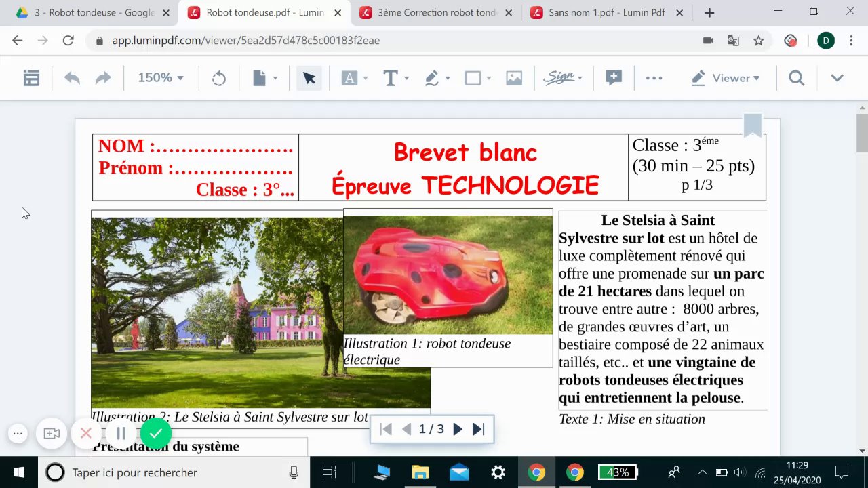868x488 pixels.
Task: Open Task View on the taskbar
Action: 329,472
